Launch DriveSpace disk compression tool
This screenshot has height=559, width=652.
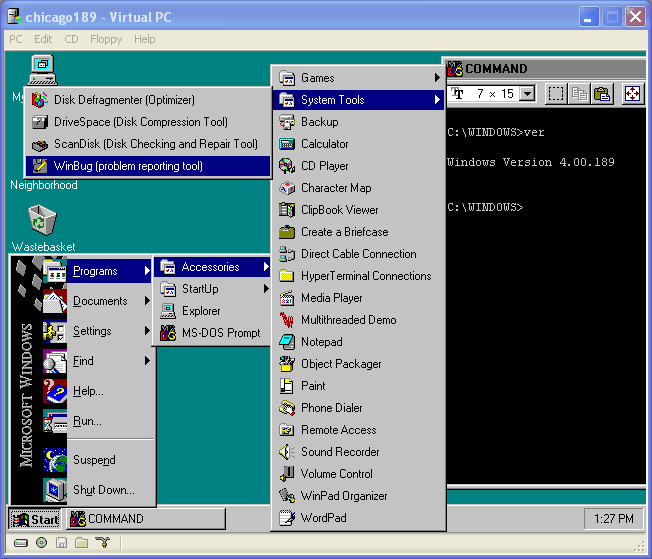148,122
